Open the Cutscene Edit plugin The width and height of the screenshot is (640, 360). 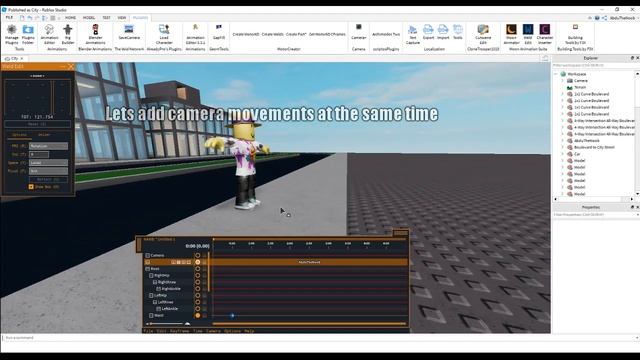coord(483,34)
